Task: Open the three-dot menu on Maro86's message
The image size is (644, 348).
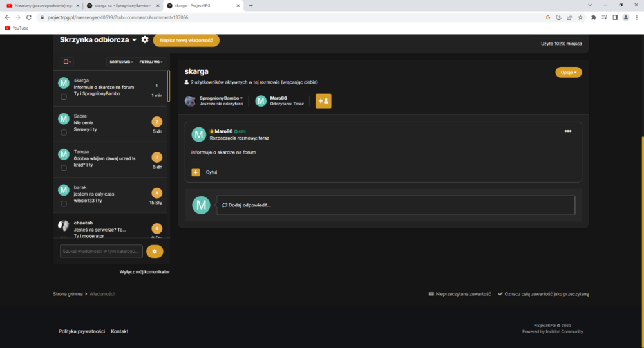Action: pos(567,131)
